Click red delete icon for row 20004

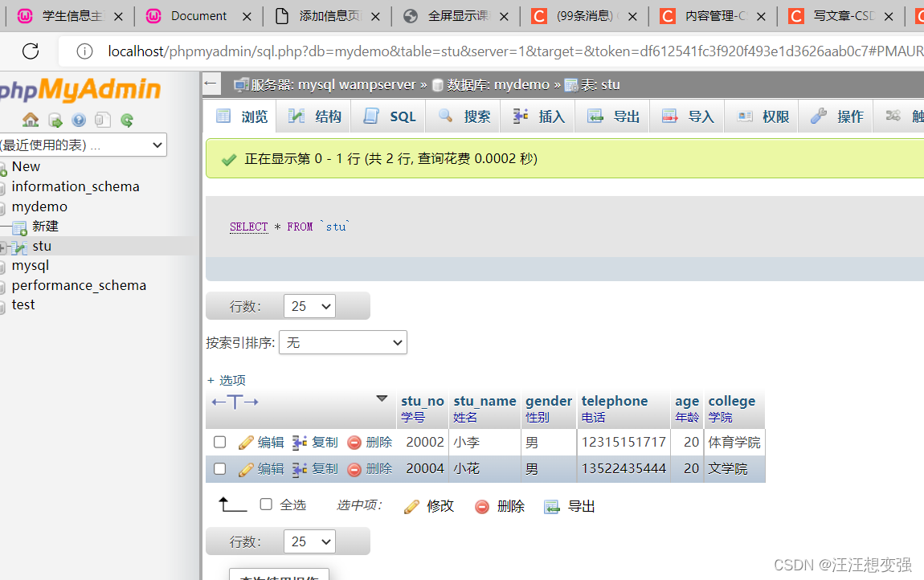(x=354, y=469)
